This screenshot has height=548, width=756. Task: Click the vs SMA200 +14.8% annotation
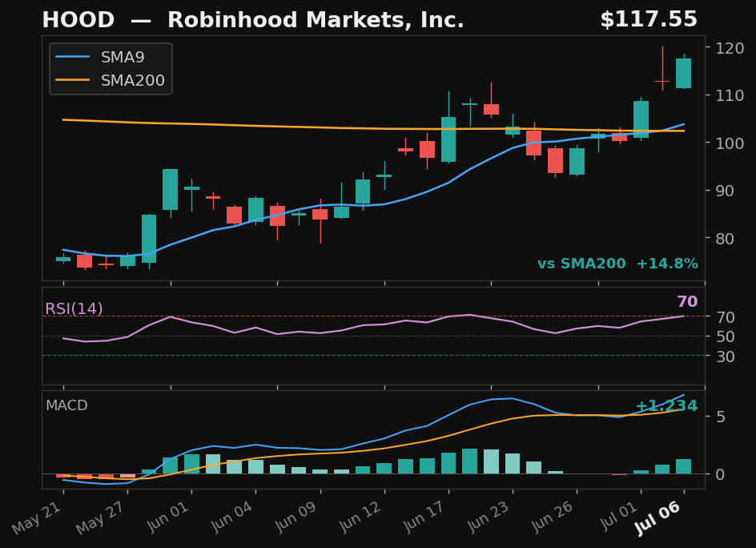coord(617,264)
